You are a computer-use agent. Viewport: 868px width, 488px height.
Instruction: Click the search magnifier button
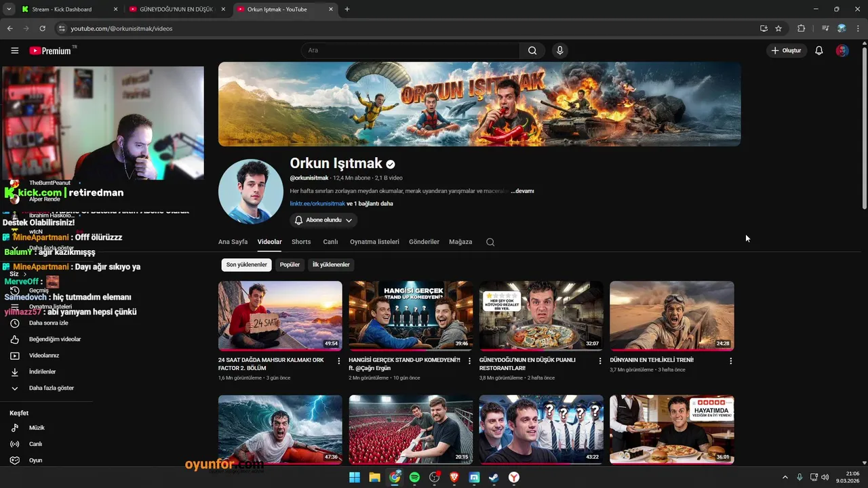click(x=532, y=51)
